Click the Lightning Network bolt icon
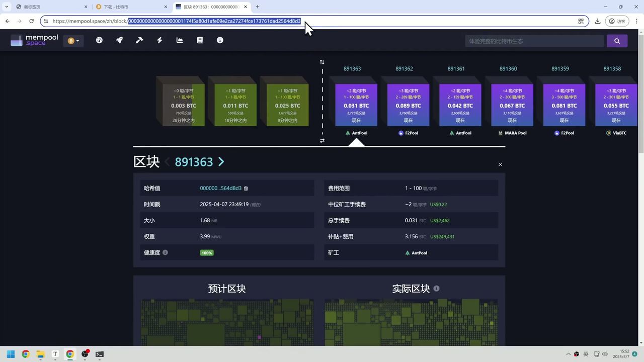644x362 pixels. [x=159, y=40]
